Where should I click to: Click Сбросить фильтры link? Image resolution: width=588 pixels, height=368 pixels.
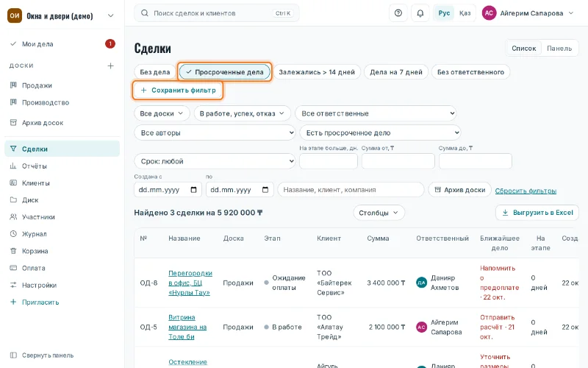pos(526,191)
